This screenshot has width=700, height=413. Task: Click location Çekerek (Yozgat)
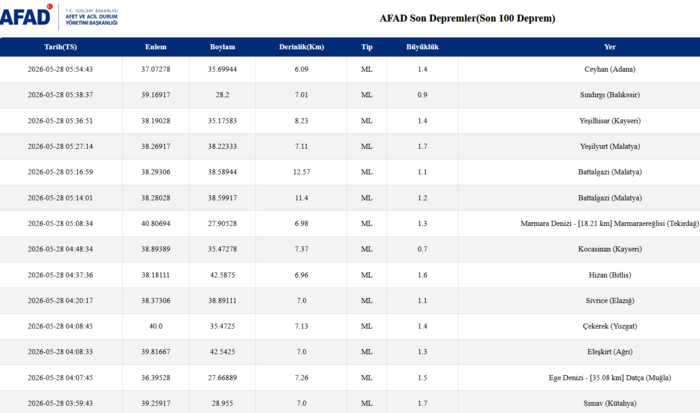(x=610, y=326)
